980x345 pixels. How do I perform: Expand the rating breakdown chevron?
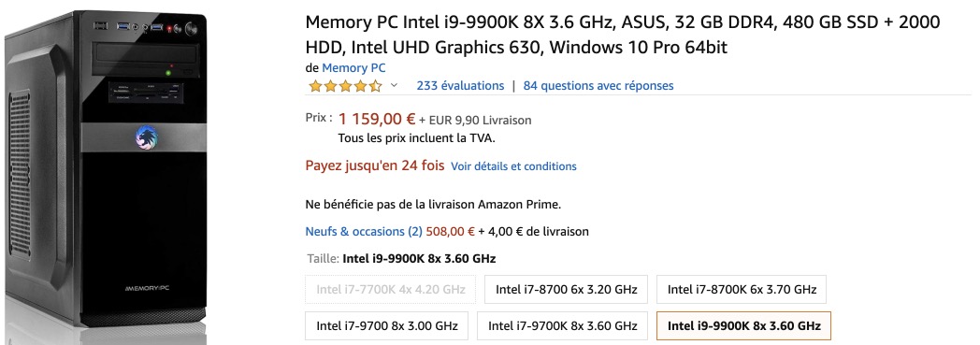coord(394,86)
